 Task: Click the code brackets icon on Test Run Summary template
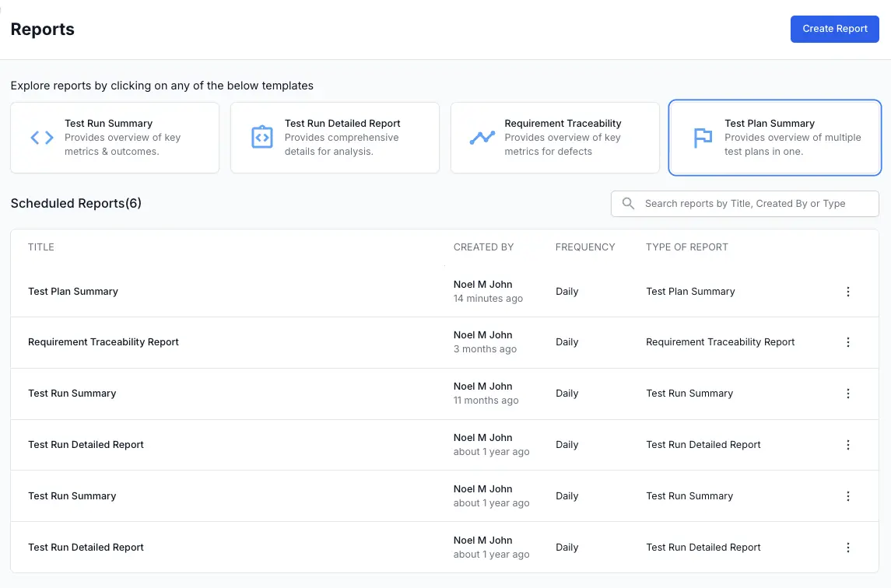pos(42,138)
